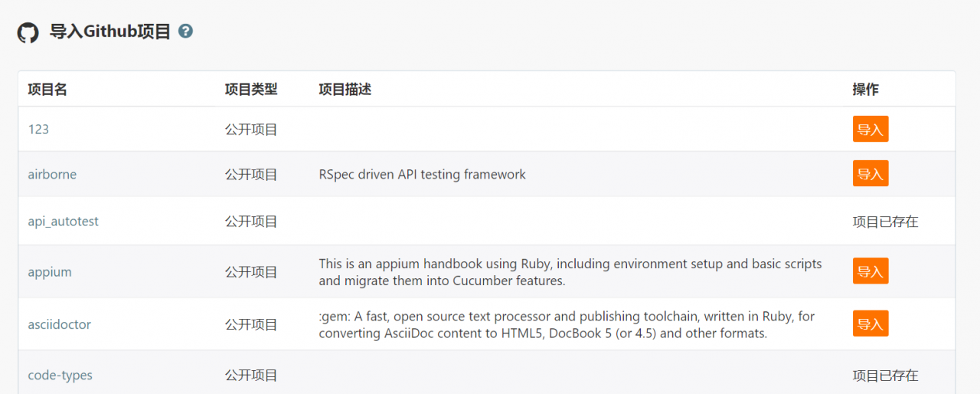Click the 导入Github项目 page title
Viewport: 980px width, 394px height.
point(110,32)
